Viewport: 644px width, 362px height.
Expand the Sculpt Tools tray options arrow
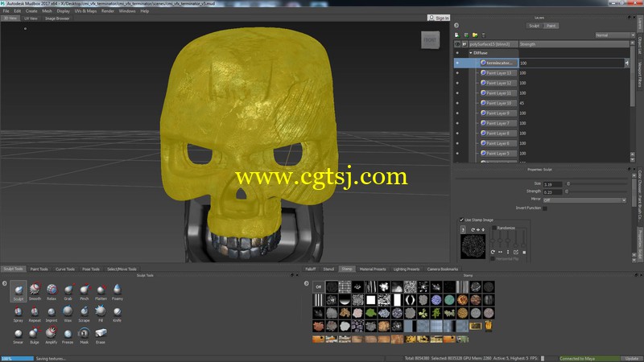(5, 283)
